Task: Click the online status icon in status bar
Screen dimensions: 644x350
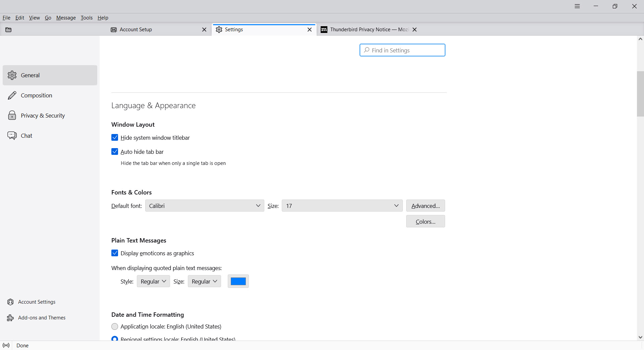Action: click(6, 345)
